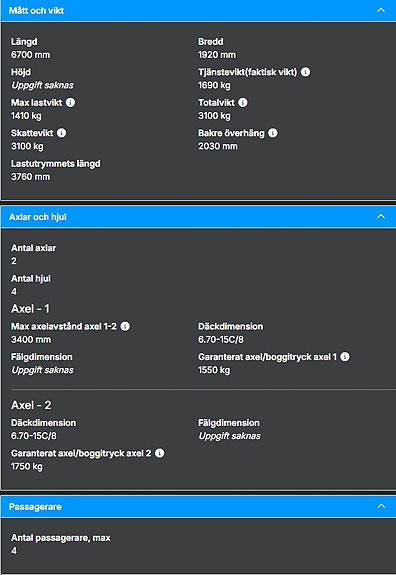Select the 3100 kg Totalvikt value

coord(214,116)
